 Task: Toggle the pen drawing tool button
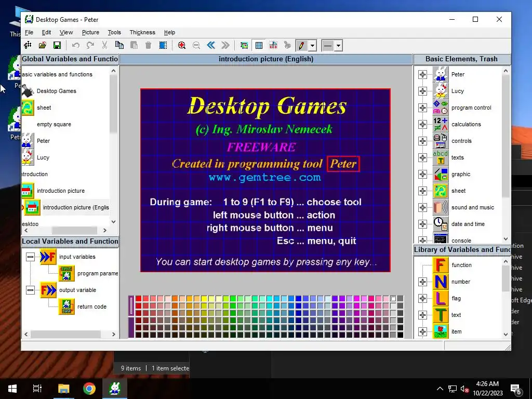(x=301, y=46)
